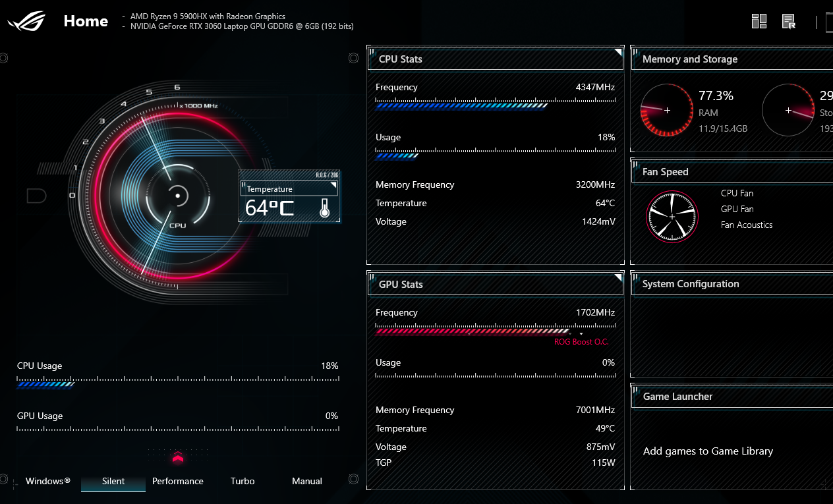The width and height of the screenshot is (833, 504).
Task: Click the Home title text
Action: click(86, 21)
